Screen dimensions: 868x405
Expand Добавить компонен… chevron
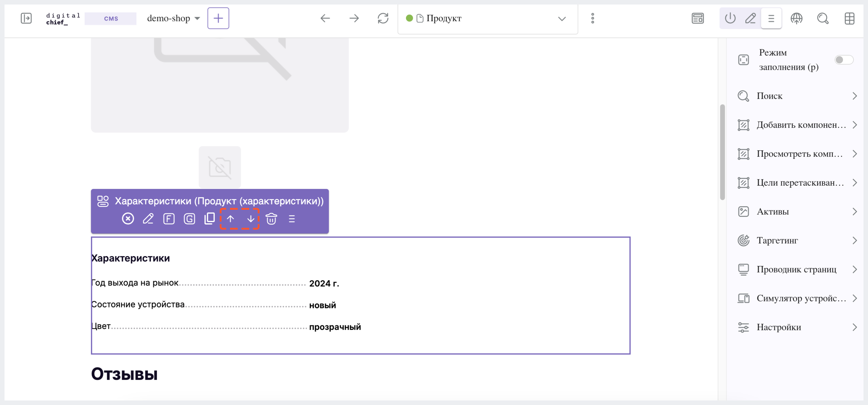pyautogui.click(x=855, y=125)
